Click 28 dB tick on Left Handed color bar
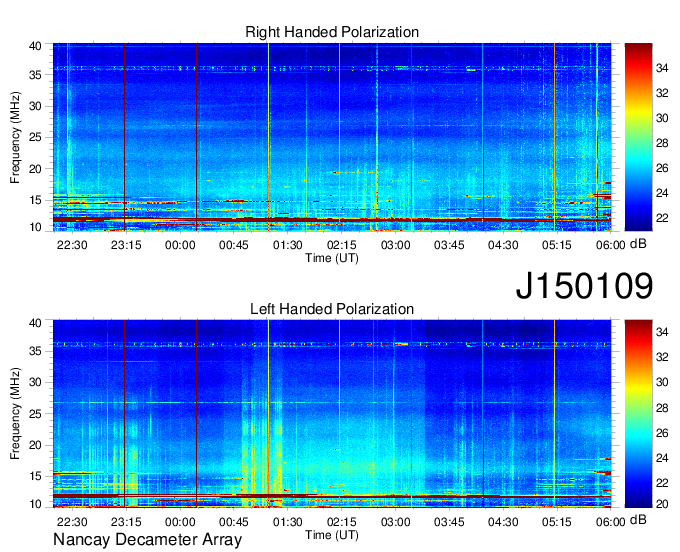Screen dimensions: 680x552 click(x=662, y=408)
